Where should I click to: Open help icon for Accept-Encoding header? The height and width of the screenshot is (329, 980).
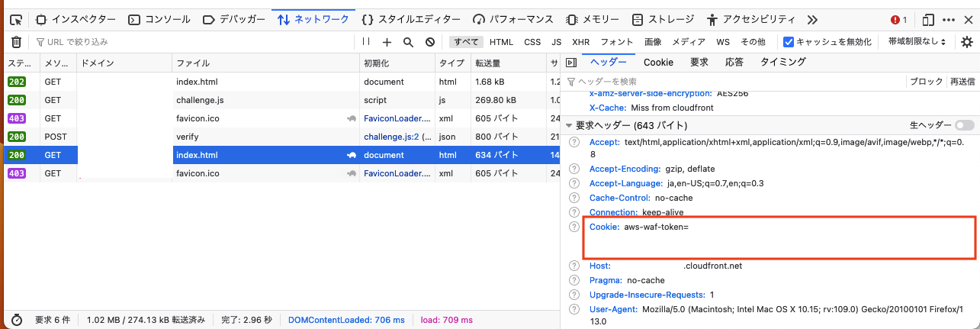click(x=574, y=169)
